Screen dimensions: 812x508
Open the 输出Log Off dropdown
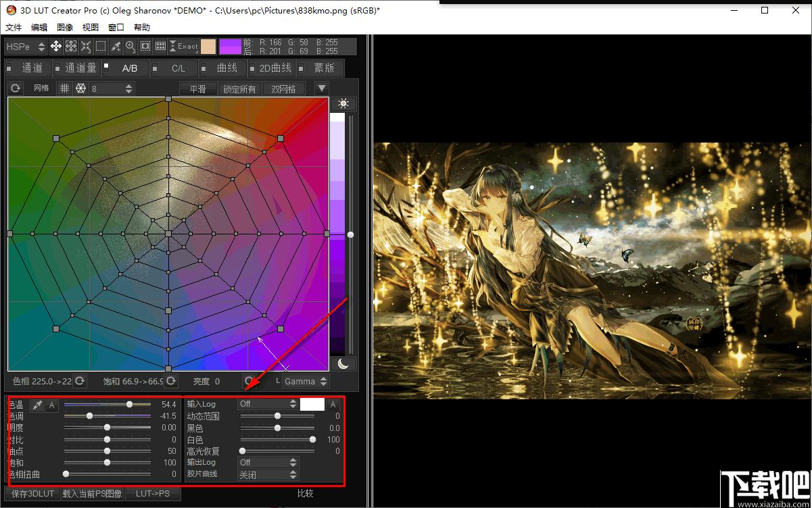268,462
